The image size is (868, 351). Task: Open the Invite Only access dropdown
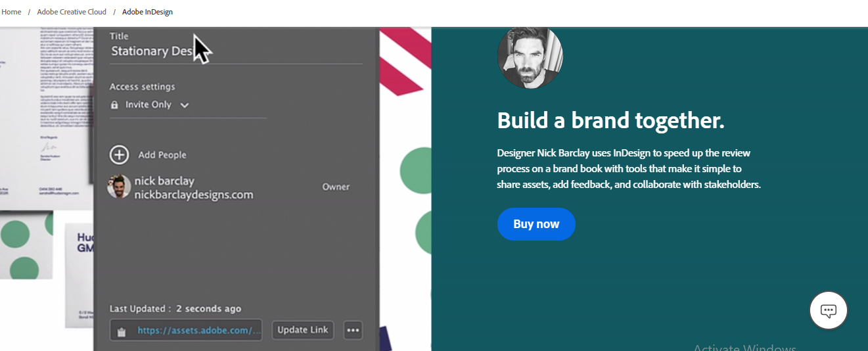(x=148, y=105)
